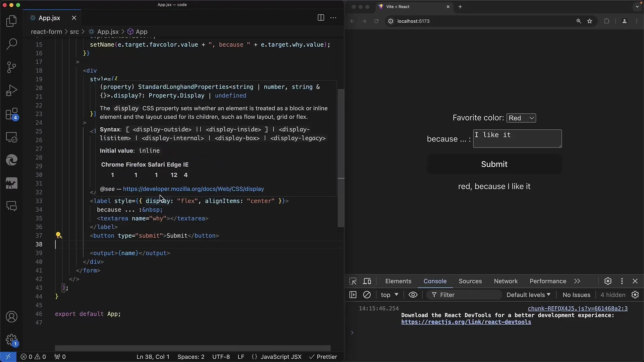Click react-form in the breadcrumb
Screen dimensions: 644x362
coord(46,32)
